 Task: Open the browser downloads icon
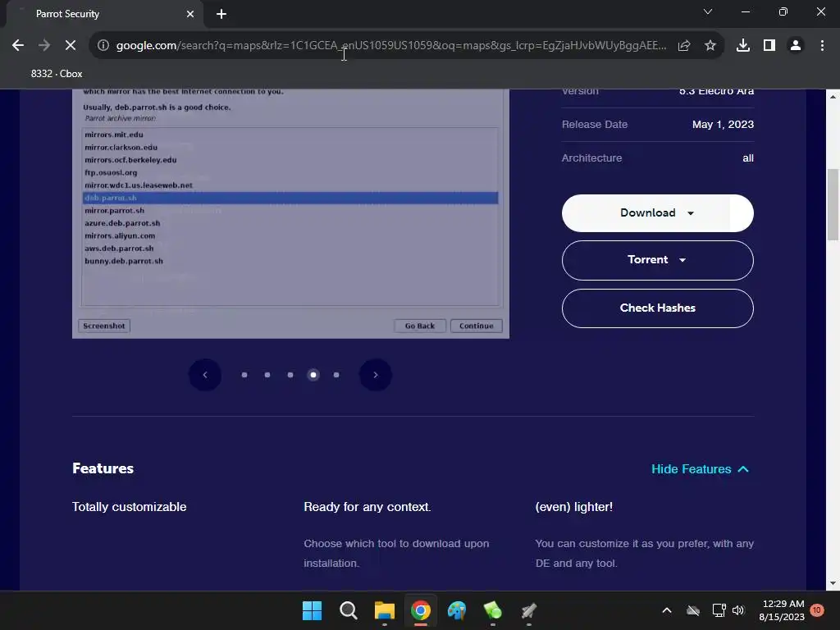click(743, 46)
